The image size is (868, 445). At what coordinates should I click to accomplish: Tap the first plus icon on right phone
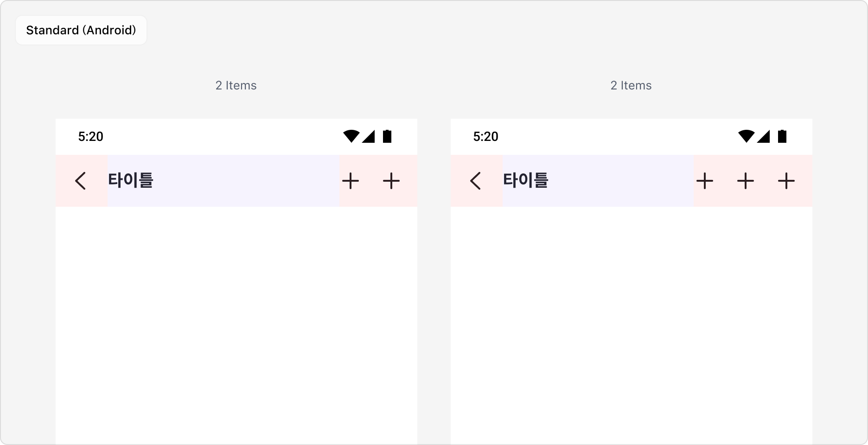[705, 181]
